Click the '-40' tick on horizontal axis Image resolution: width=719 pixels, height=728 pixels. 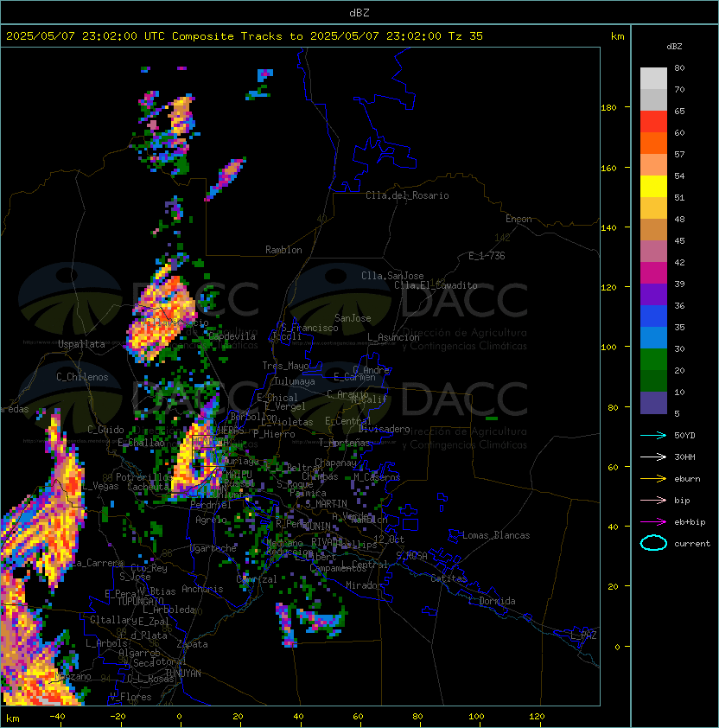[57, 717]
